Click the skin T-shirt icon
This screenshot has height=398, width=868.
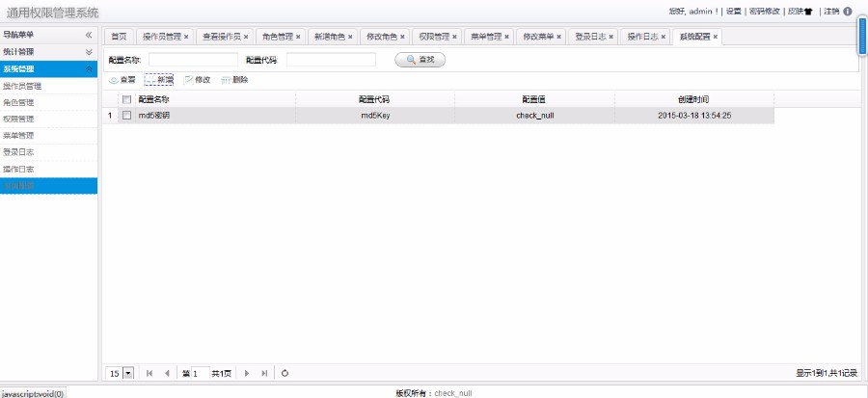tap(807, 12)
